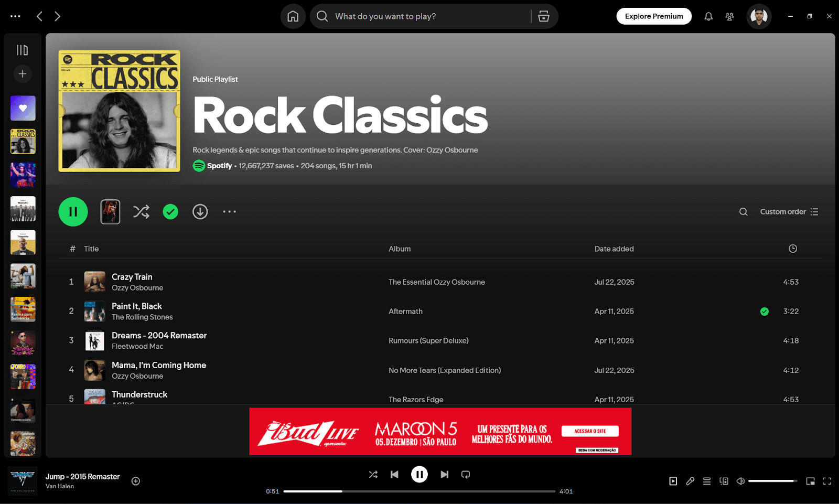Mute the volume speaker icon

(x=740, y=481)
